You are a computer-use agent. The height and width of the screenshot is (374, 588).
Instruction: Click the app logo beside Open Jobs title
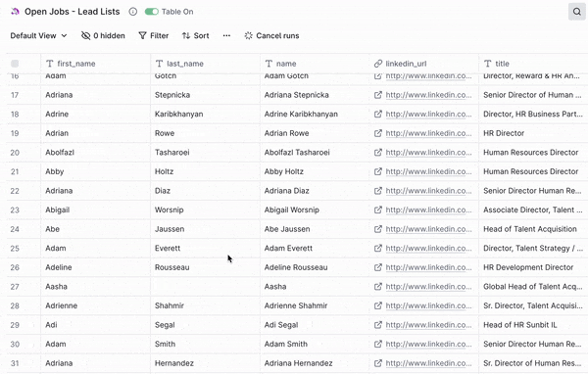pos(15,12)
